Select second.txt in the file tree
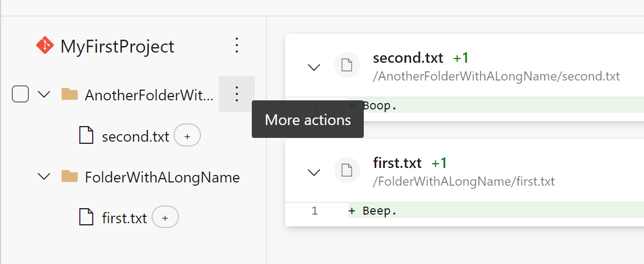Image resolution: width=644 pixels, height=264 pixels. point(136,136)
